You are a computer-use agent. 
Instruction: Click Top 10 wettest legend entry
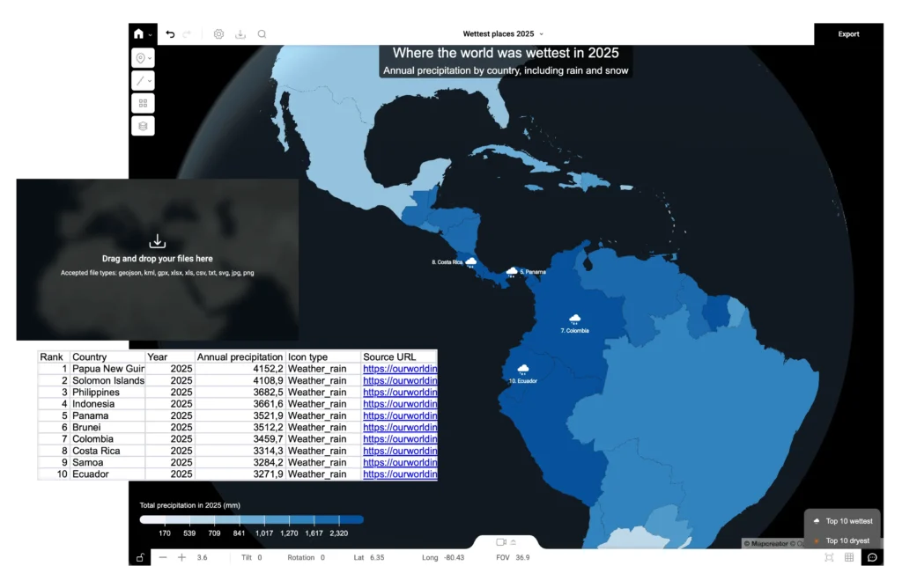coord(843,521)
